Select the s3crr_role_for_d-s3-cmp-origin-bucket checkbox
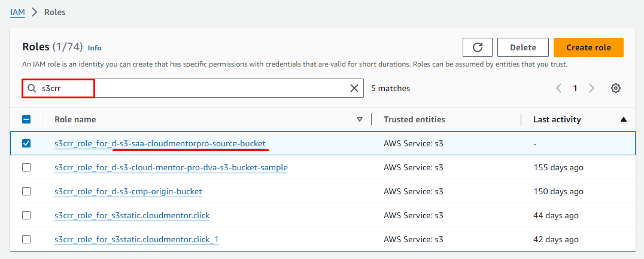The image size is (644, 259). point(26,191)
